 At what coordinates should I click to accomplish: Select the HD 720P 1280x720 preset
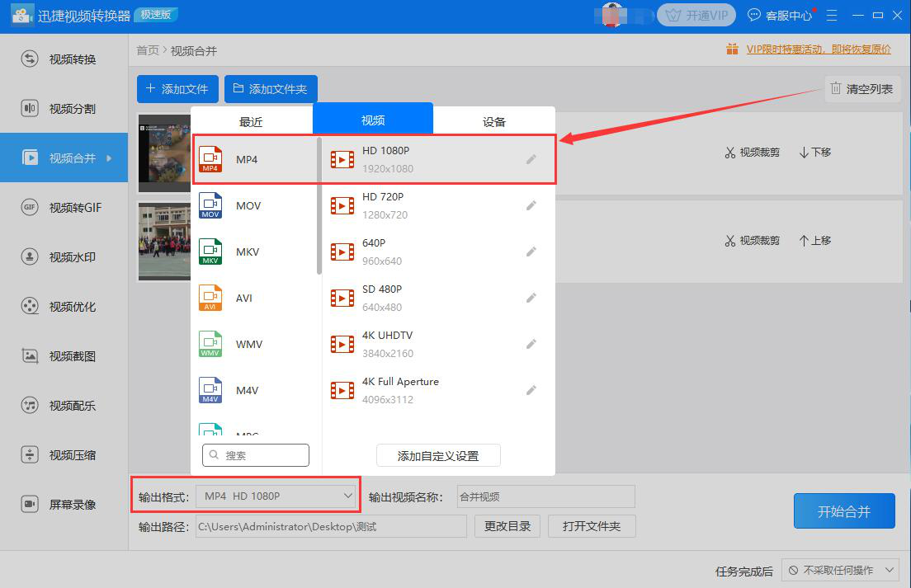pos(439,205)
